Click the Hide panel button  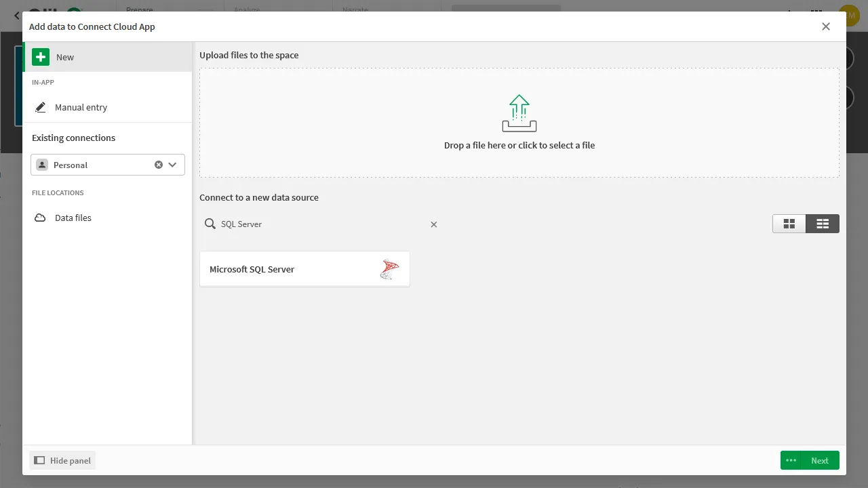coord(62,460)
